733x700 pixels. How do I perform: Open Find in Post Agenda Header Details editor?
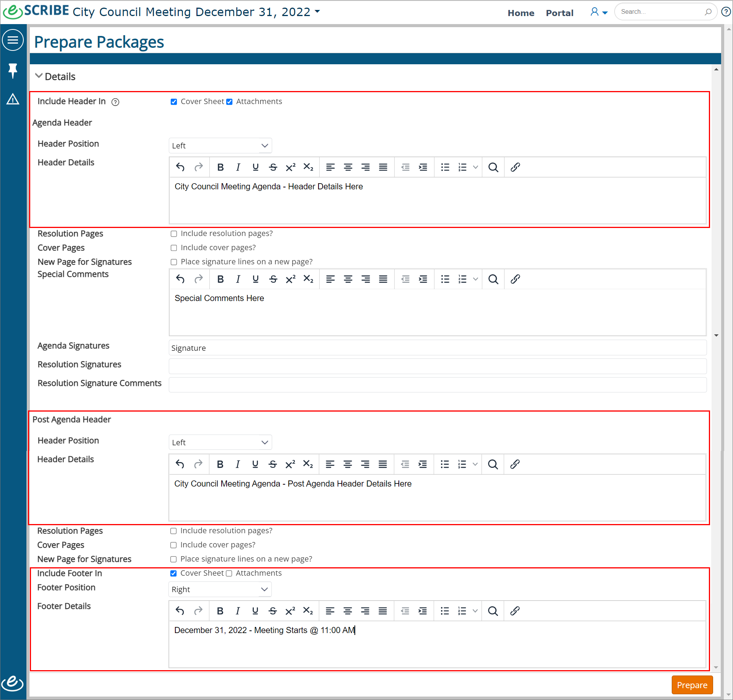[493, 464]
